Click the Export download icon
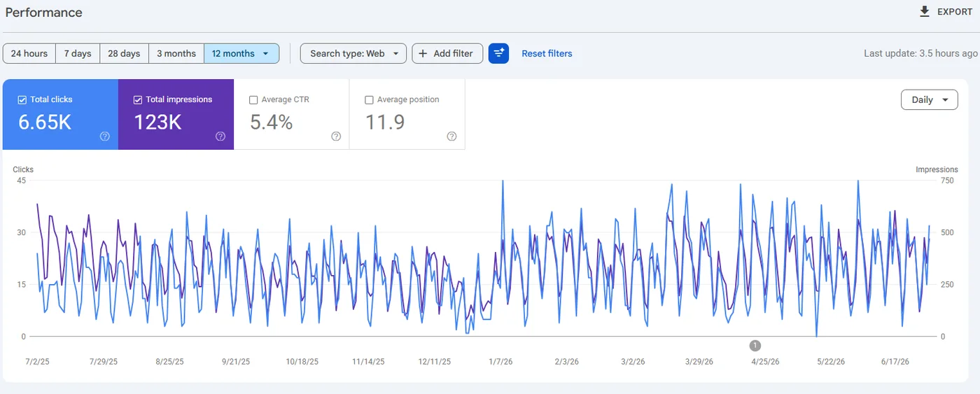 click(x=925, y=11)
